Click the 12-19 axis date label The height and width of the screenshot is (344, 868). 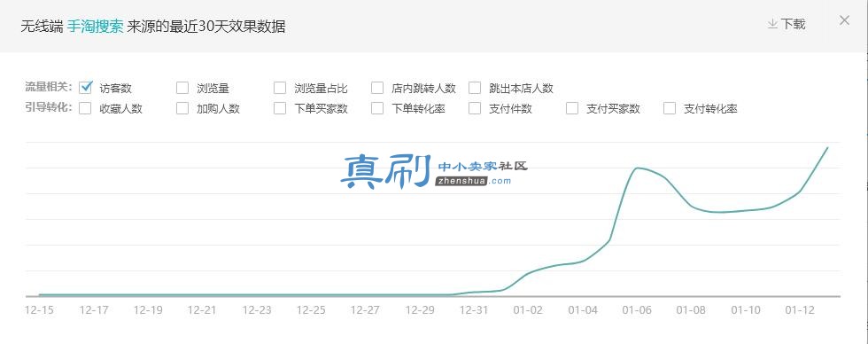coord(148,310)
